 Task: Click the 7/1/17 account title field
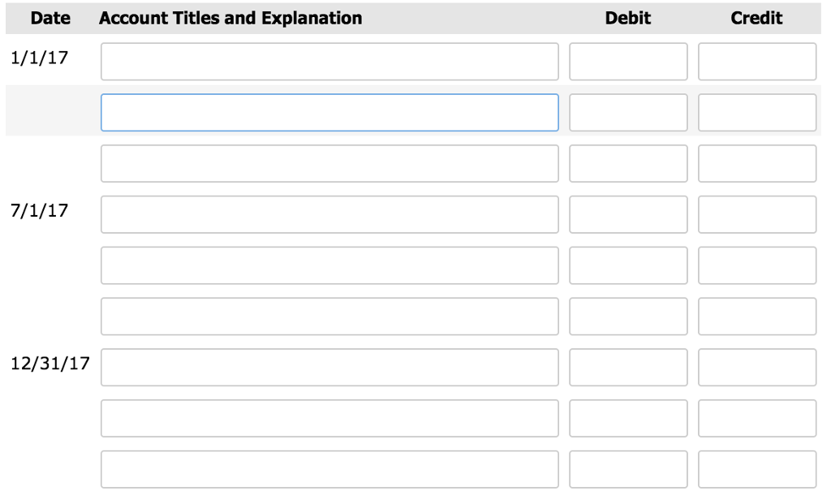(x=329, y=214)
